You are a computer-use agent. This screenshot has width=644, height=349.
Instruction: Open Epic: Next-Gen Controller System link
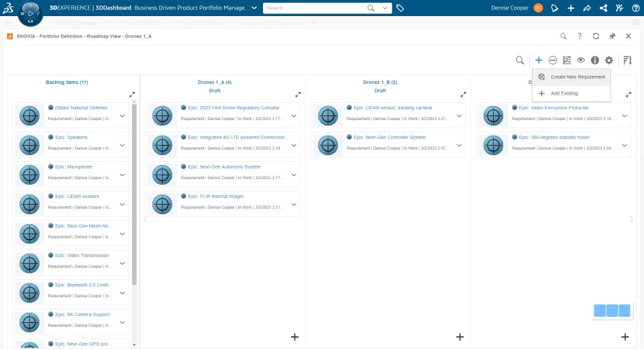389,138
